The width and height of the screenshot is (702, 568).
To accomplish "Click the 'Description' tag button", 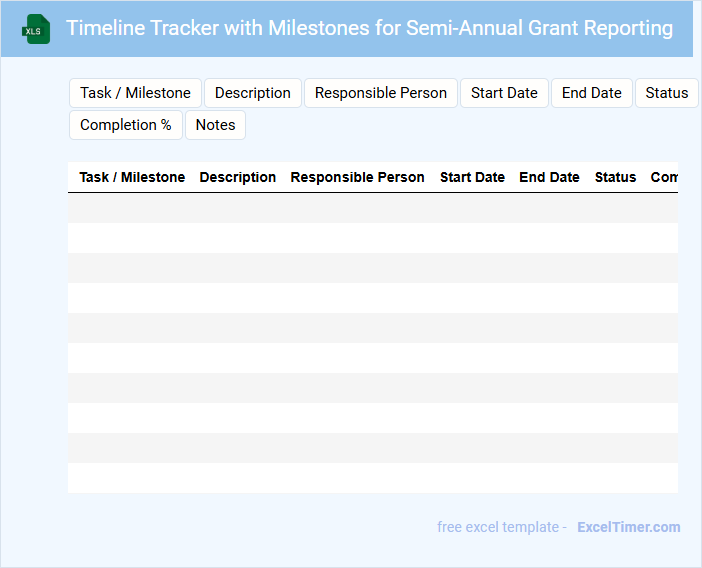I will click(253, 93).
